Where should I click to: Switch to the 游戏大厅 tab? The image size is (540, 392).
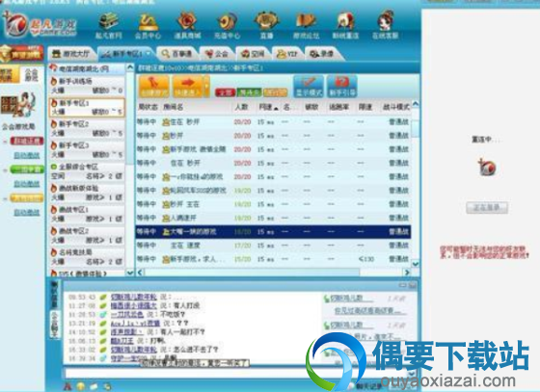point(71,54)
